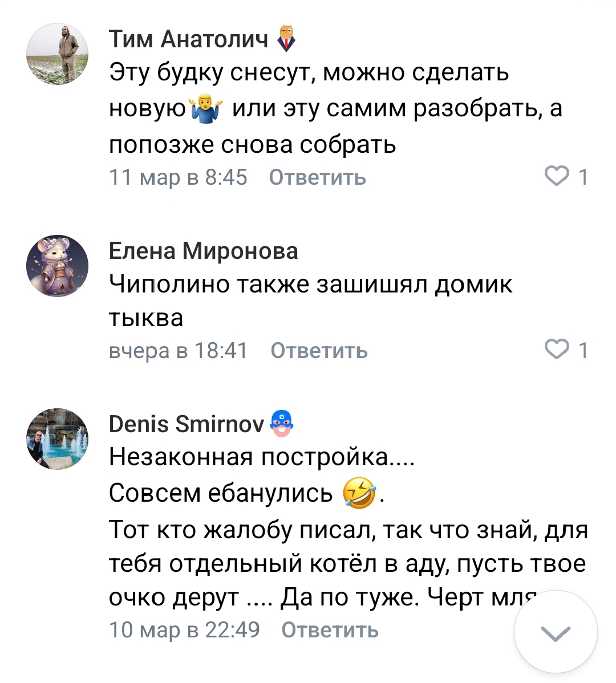
Task: Reply to Тим Анатолич's comment
Action: tap(317, 177)
